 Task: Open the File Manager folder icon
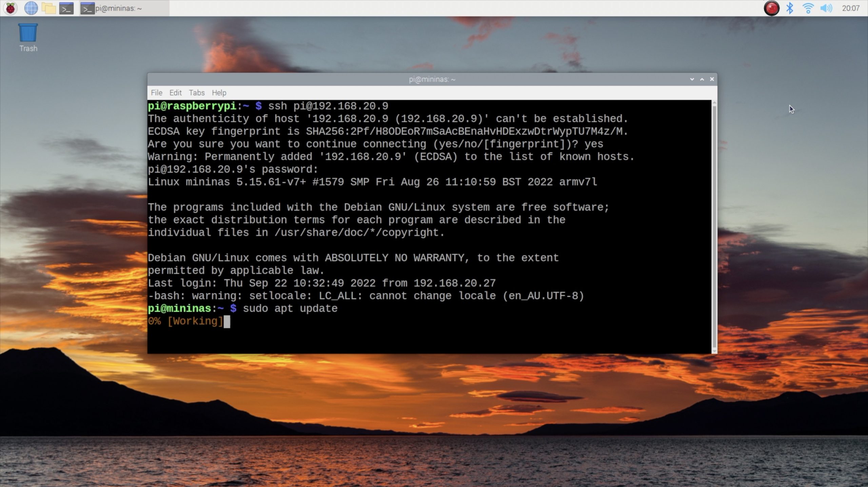(x=49, y=8)
